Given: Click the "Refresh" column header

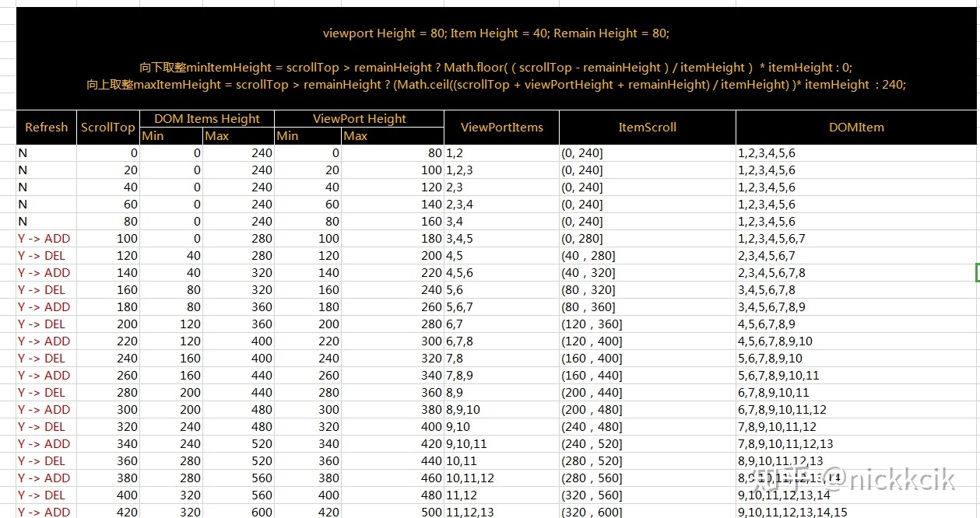Looking at the screenshot, I should tap(47, 128).
